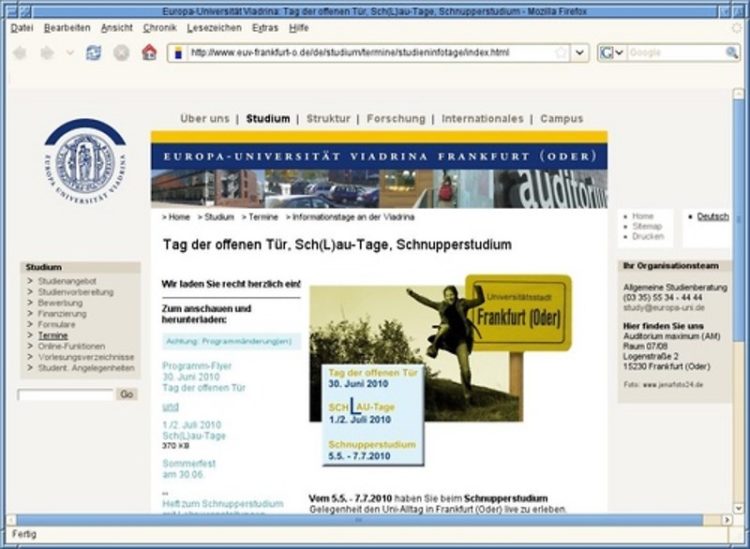Screen dimensions: 750x549
Task: Open the Extras menu
Action: (x=265, y=28)
